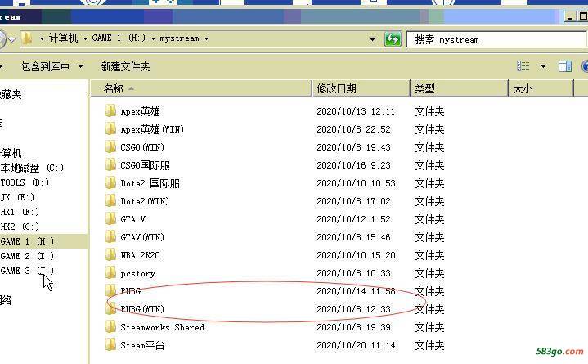Click 文件夹 type cell in pcstory row
The width and height of the screenshot is (588, 364).
429,273
